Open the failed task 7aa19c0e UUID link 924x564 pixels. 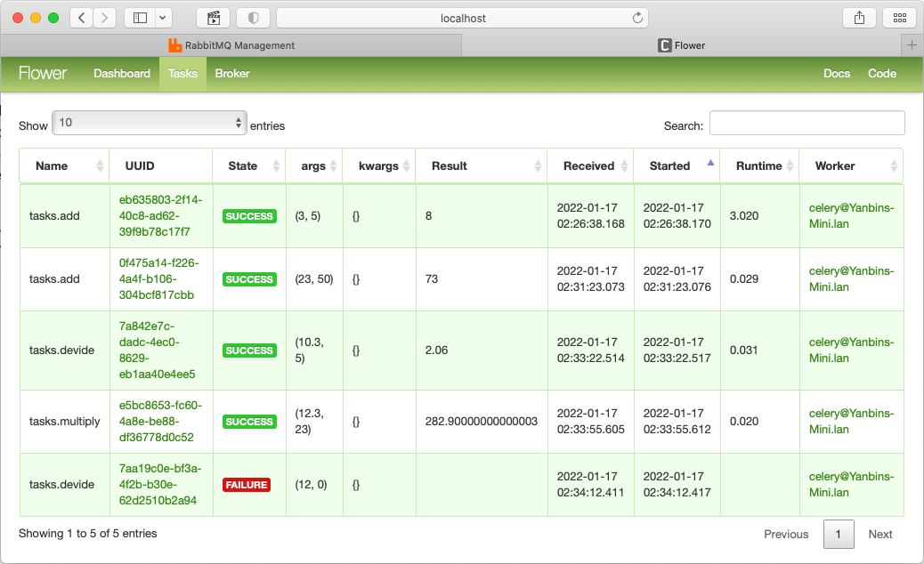(160, 484)
